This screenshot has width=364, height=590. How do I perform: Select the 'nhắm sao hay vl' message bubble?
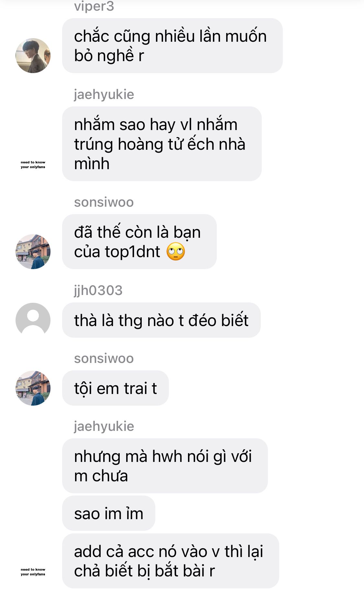click(162, 144)
